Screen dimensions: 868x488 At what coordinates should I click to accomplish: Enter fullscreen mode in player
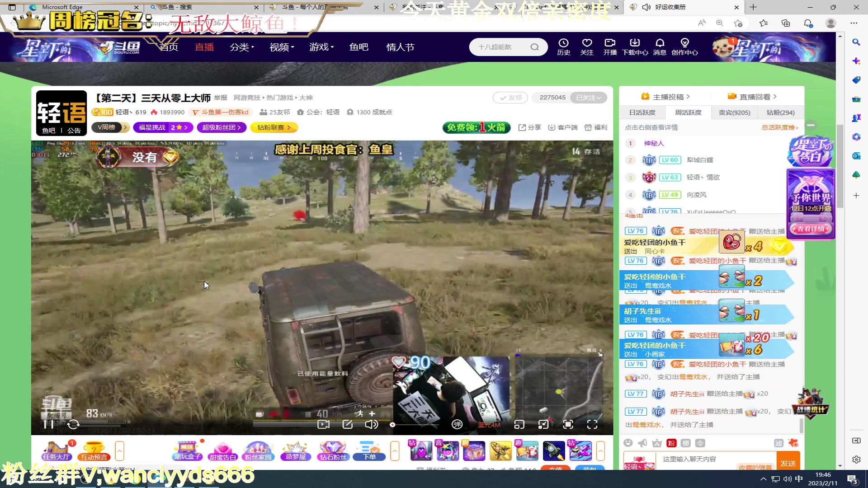[592, 424]
